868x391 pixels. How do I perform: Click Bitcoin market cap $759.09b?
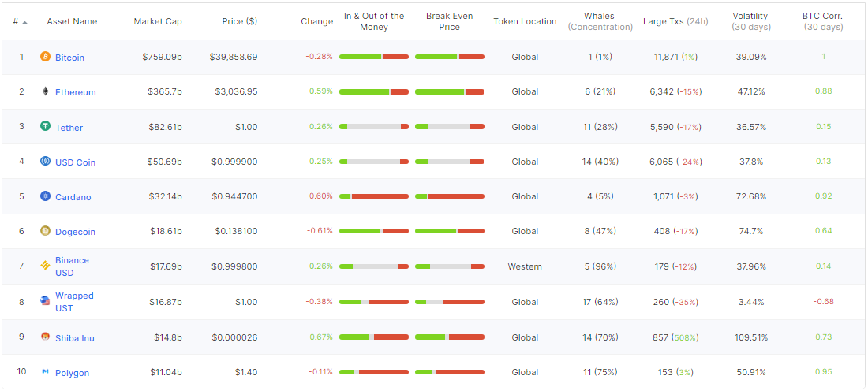coord(164,57)
